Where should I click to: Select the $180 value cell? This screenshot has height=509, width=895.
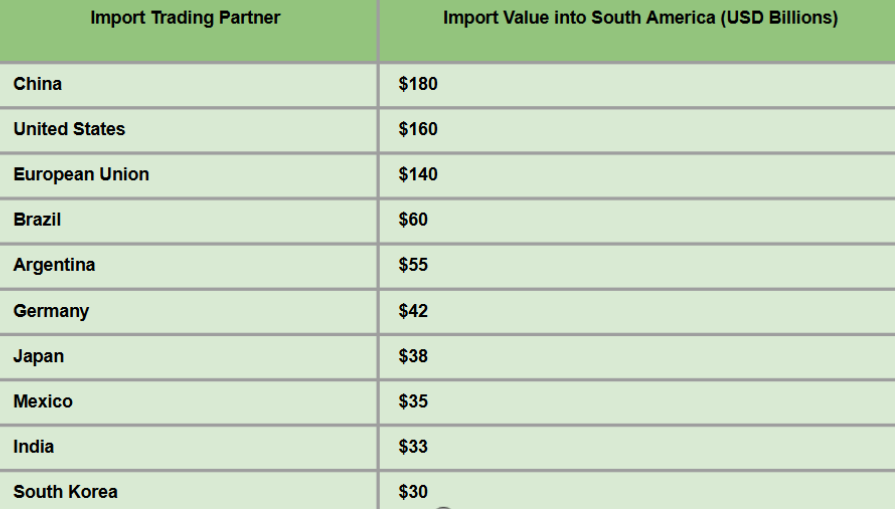418,84
